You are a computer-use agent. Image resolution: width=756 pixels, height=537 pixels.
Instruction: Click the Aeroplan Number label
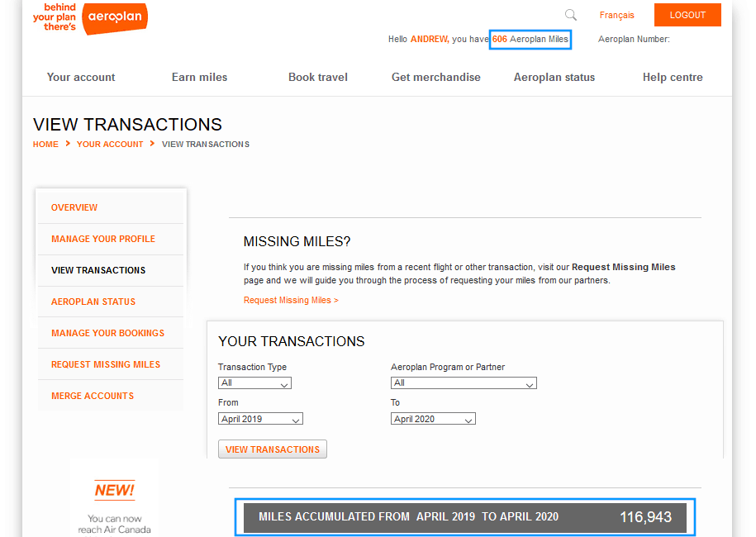(634, 39)
